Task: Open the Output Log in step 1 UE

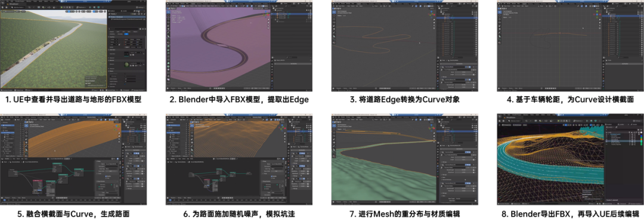Action: pos(19,90)
